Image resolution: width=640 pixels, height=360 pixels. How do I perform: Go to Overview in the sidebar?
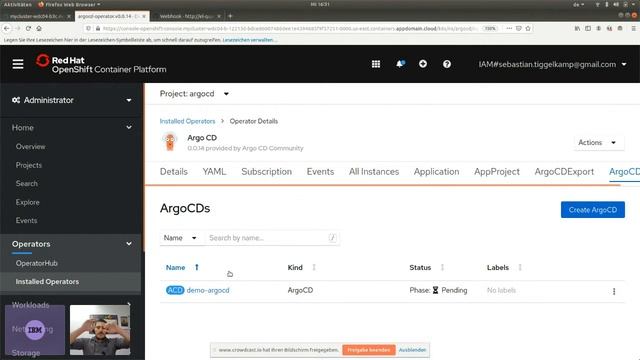click(x=31, y=147)
